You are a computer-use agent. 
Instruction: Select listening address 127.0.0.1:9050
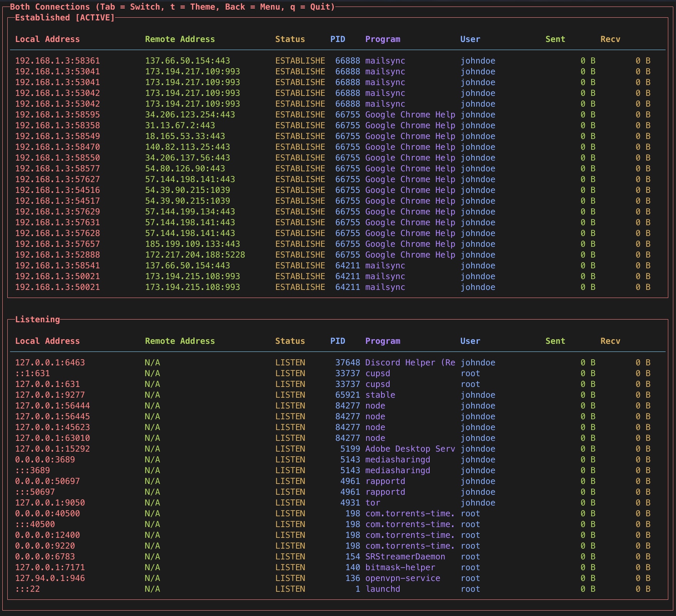click(x=50, y=503)
